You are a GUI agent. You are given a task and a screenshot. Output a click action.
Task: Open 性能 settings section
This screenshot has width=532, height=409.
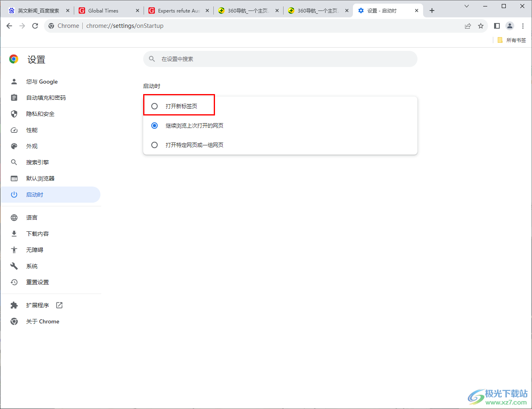50,130
